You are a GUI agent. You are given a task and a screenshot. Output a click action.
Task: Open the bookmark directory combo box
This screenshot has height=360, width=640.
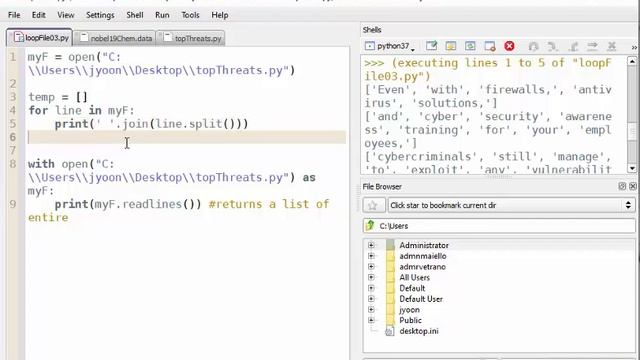pos(511,205)
